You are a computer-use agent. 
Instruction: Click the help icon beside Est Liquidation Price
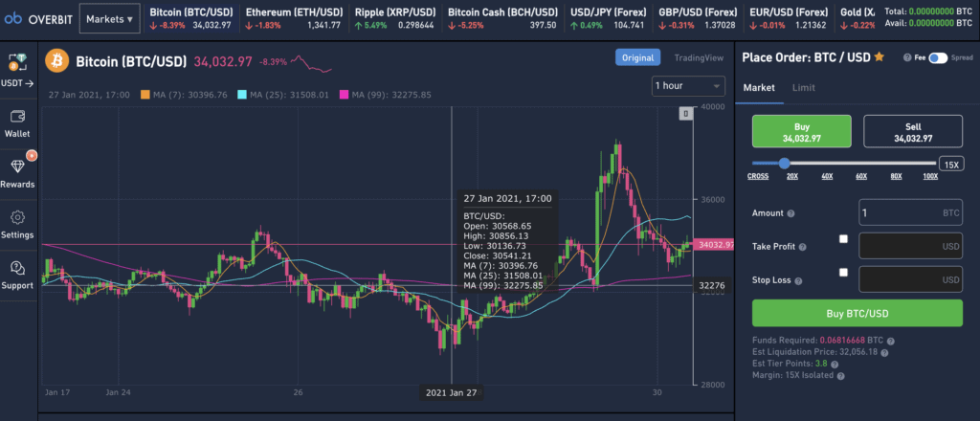coord(885,353)
